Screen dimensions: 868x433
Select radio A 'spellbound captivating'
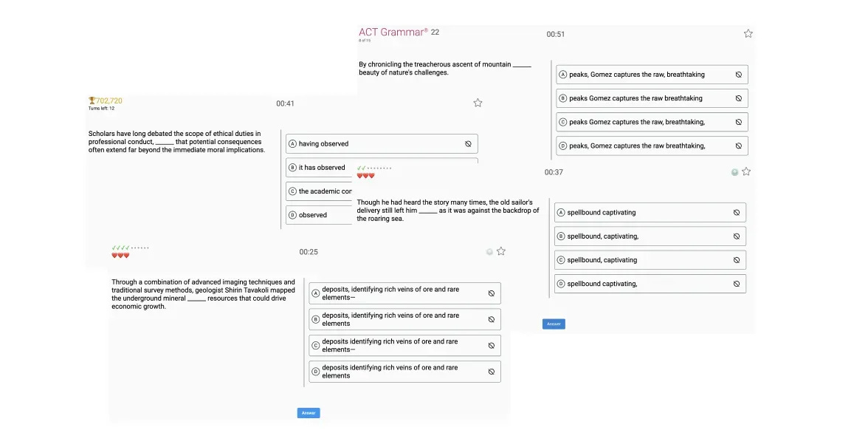(561, 212)
